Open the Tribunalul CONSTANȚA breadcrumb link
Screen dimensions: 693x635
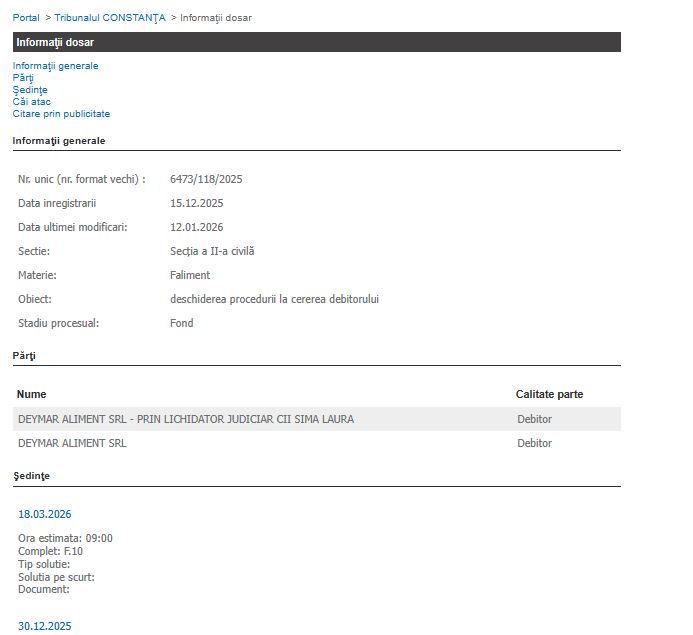(110, 18)
